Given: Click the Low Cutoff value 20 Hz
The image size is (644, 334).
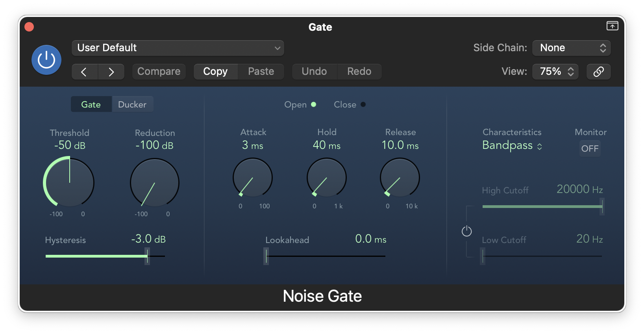Looking at the screenshot, I should tap(590, 239).
